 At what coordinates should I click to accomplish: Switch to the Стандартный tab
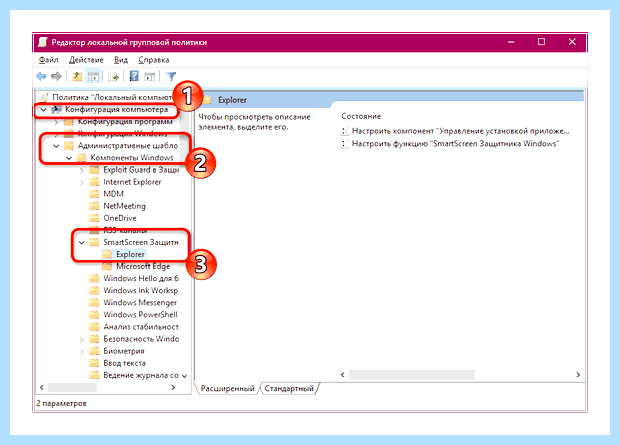pos(289,388)
